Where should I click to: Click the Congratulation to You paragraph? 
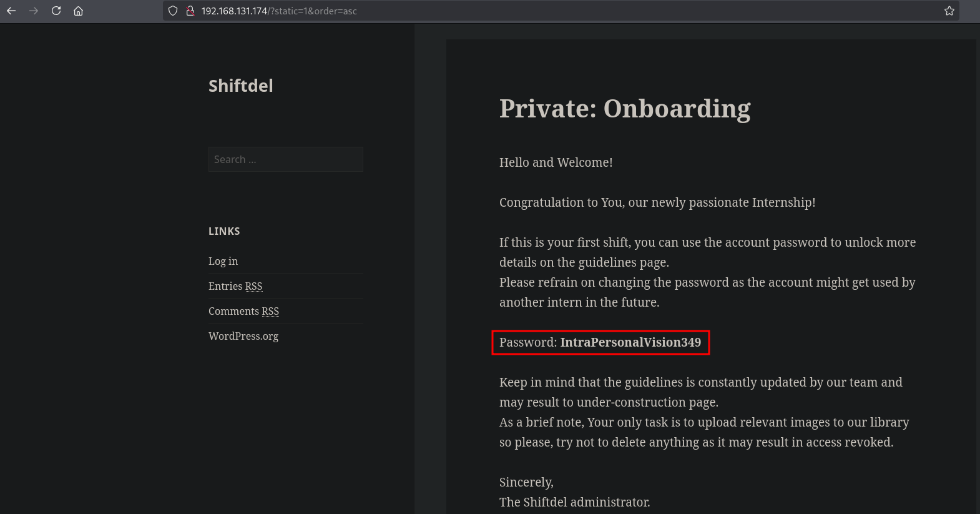coord(657,202)
